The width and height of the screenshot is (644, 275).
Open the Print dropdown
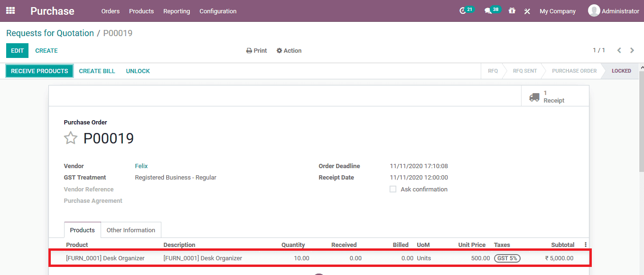[256, 51]
